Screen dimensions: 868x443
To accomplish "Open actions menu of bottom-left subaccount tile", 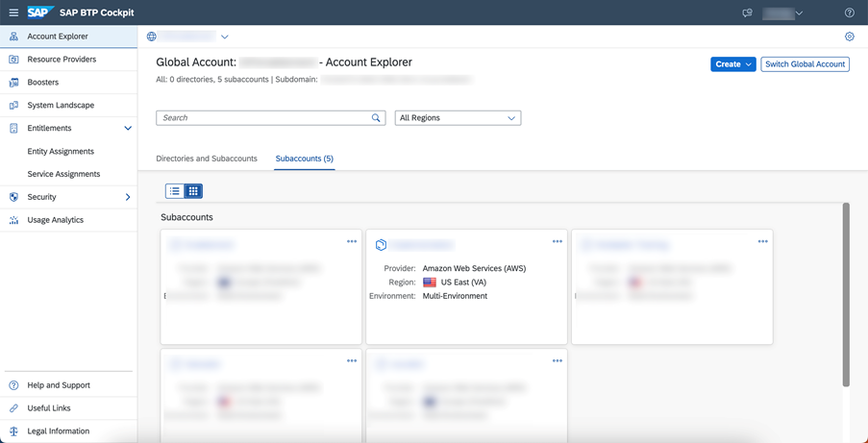I will (352, 361).
